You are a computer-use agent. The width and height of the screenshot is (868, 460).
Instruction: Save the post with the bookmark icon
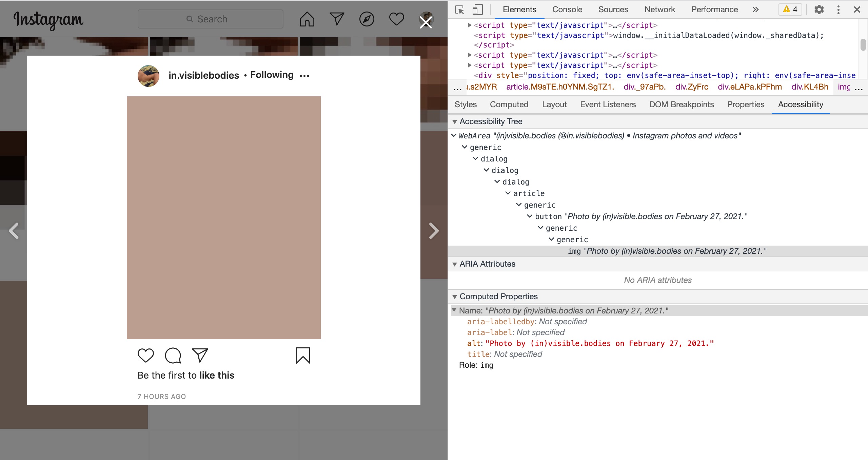point(303,355)
